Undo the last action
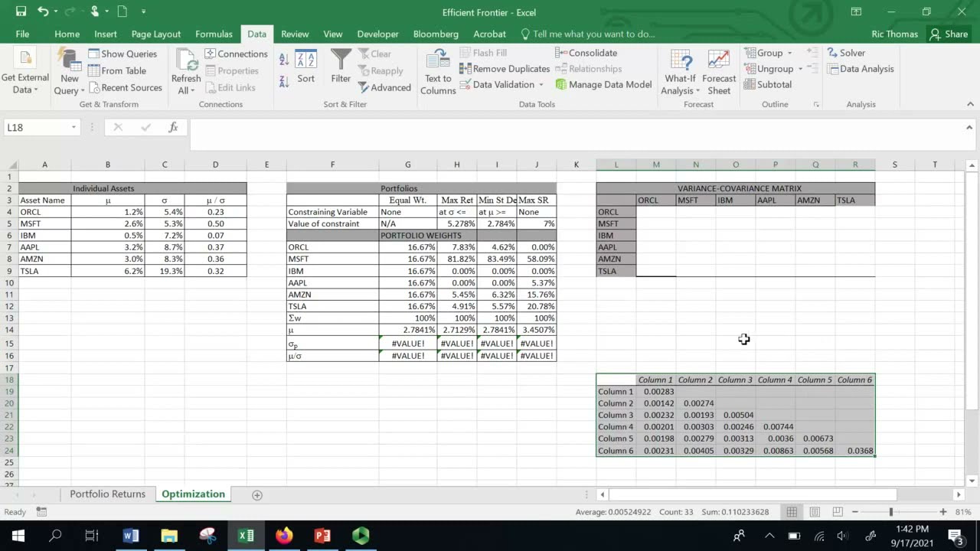Viewport: 980px width, 551px height. 43,11
